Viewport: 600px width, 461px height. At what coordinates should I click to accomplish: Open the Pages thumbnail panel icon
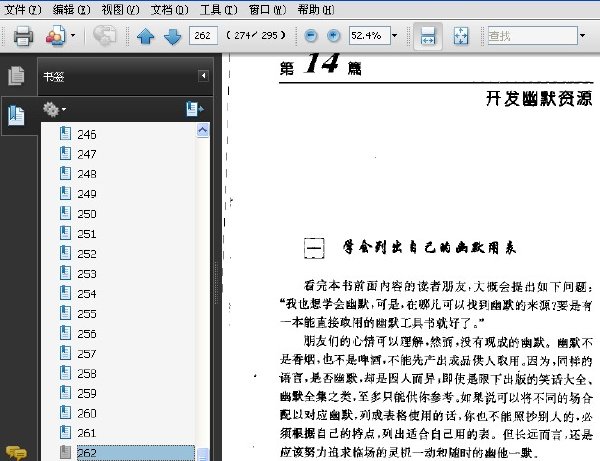pos(16,75)
